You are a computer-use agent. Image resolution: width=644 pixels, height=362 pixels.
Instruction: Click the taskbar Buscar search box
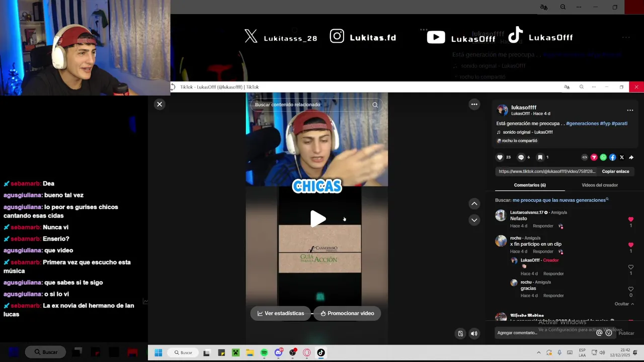[x=184, y=352]
